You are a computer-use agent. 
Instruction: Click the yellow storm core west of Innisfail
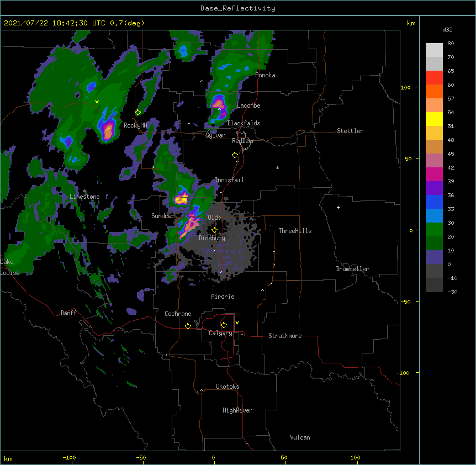tap(181, 199)
